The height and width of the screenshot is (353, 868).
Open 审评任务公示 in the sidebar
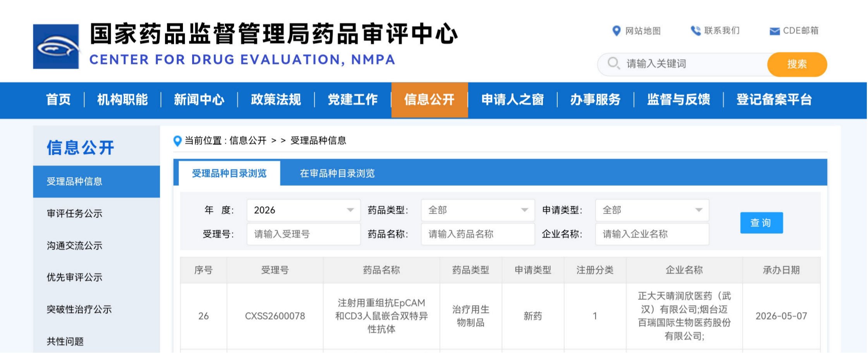click(74, 214)
